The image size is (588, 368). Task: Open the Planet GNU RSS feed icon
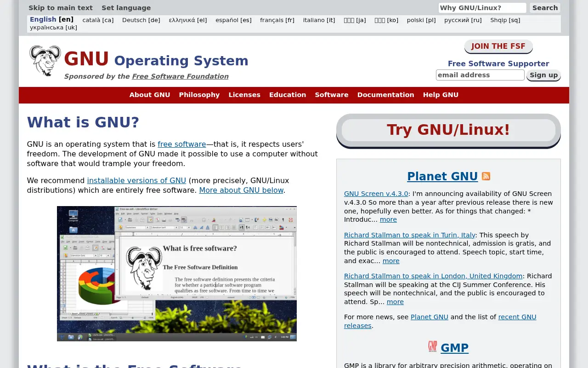click(486, 176)
